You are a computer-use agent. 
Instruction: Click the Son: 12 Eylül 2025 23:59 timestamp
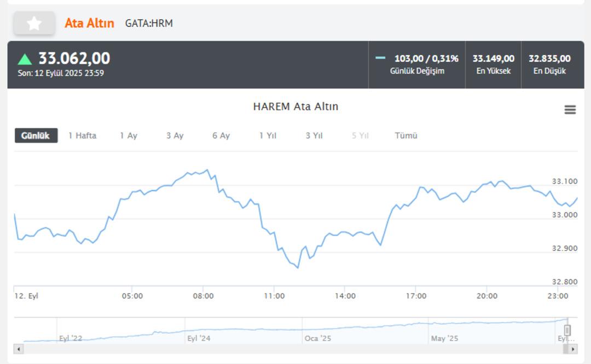pyautogui.click(x=61, y=73)
